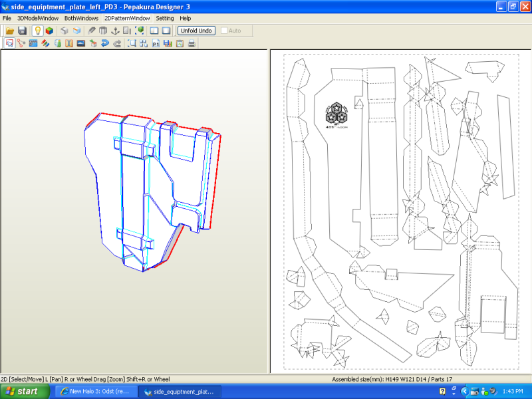Toggle the light bulb lighting icon
Viewport: 532px width, 399px height.
click(x=38, y=31)
